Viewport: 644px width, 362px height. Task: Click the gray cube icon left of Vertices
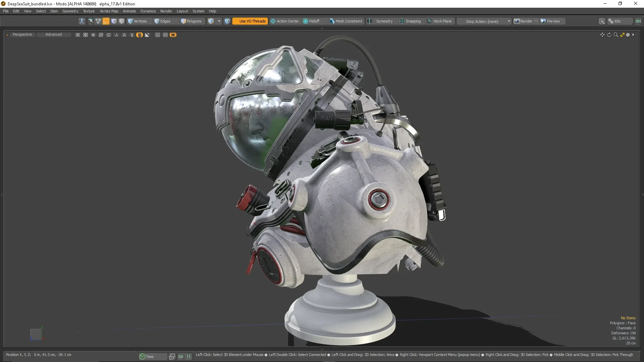pyautogui.click(x=121, y=21)
